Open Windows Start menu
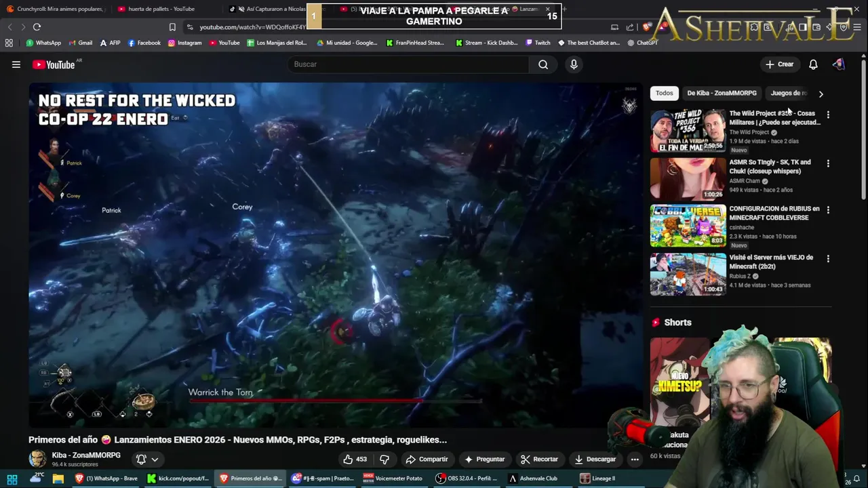Image resolution: width=868 pixels, height=488 pixels. pos(12,479)
